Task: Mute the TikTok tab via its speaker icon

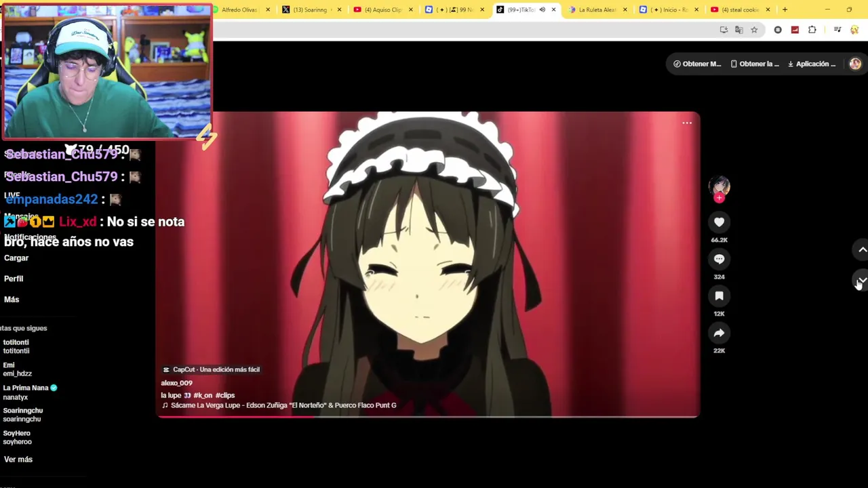Action: click(542, 9)
